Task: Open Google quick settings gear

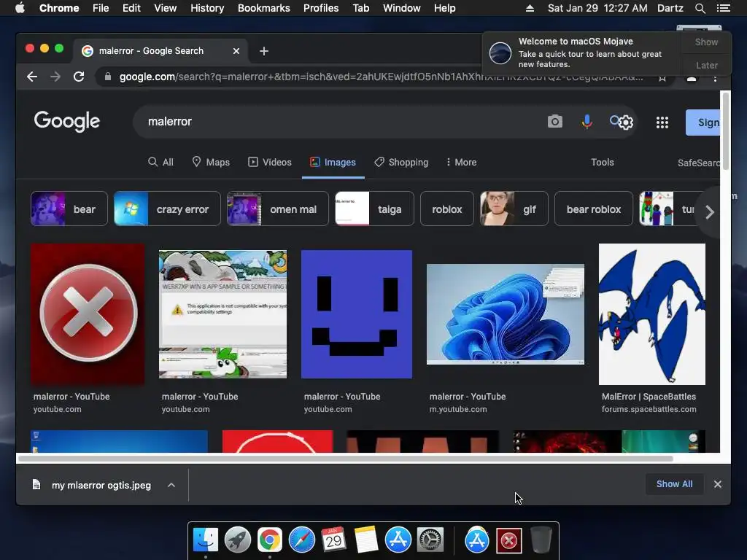Action: pyautogui.click(x=626, y=122)
